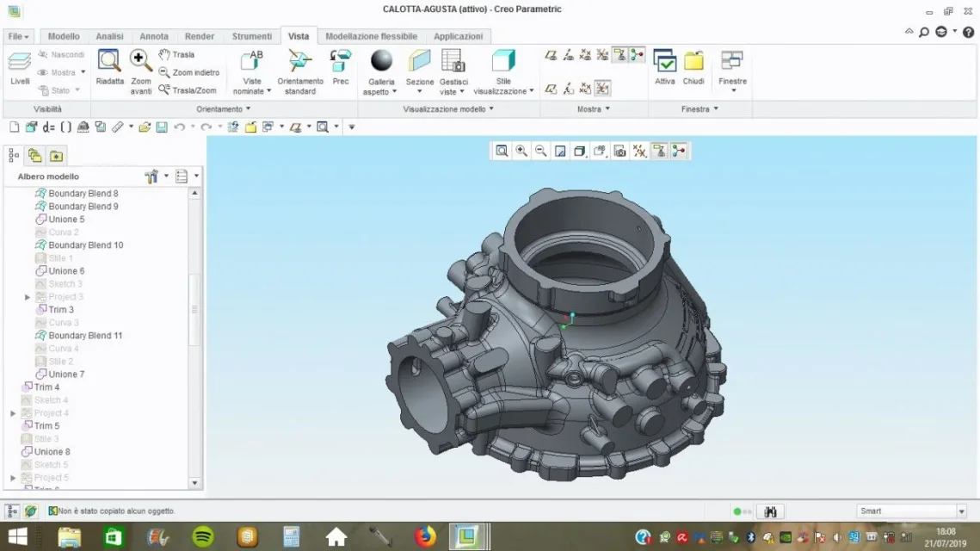Image resolution: width=980 pixels, height=551 pixels.
Task: Open the favorites navigator tab
Action: pos(56,155)
